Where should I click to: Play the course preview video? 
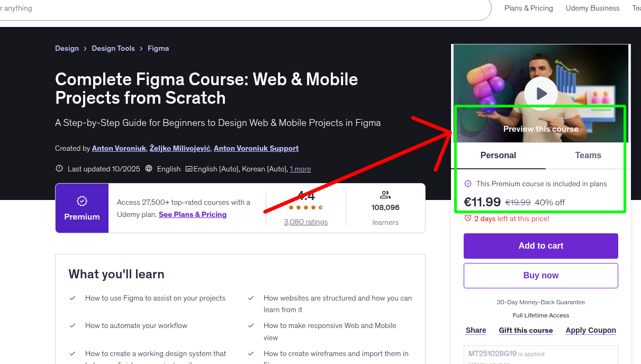pos(540,93)
